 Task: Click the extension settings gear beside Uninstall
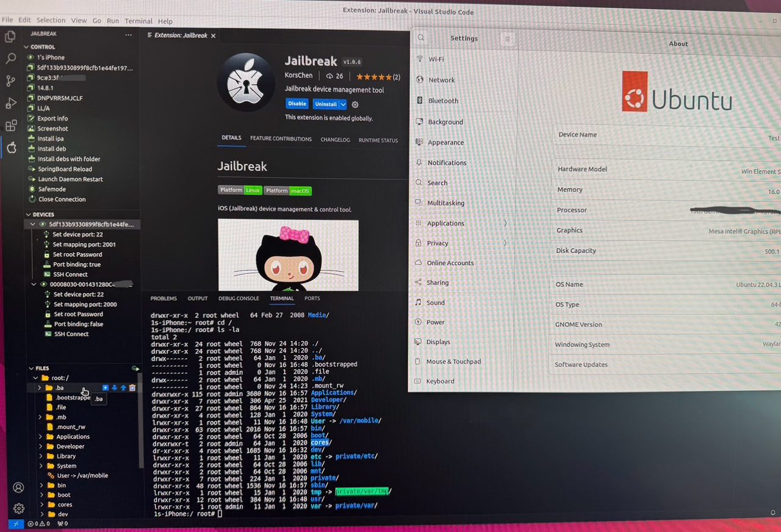355,104
